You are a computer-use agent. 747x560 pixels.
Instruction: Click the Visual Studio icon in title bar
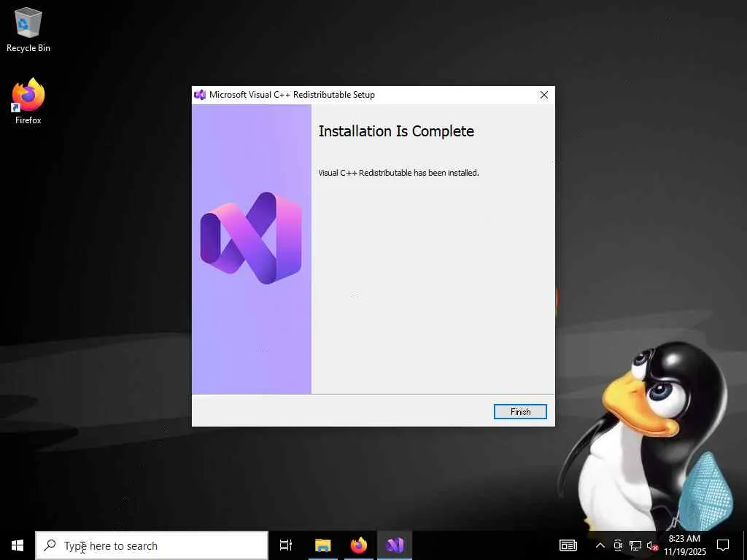[x=200, y=95]
